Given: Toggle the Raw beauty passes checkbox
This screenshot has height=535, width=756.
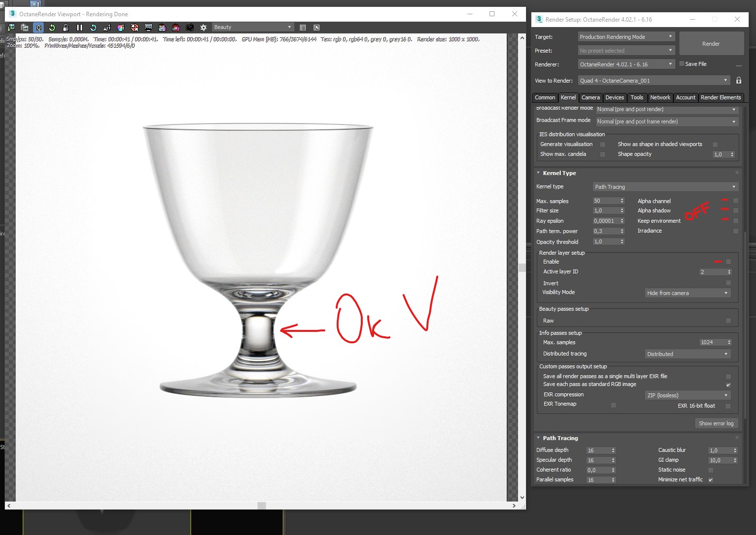Looking at the screenshot, I should (728, 321).
